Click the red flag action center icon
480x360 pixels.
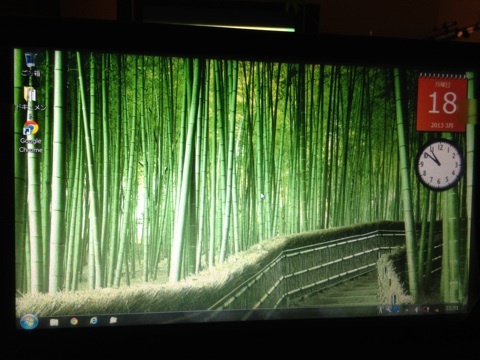[x=426, y=310]
